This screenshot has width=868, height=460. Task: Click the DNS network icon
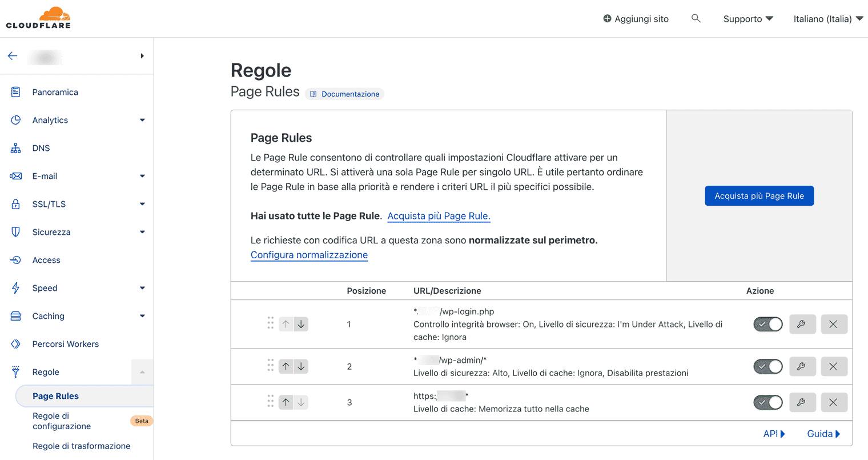pyautogui.click(x=15, y=148)
